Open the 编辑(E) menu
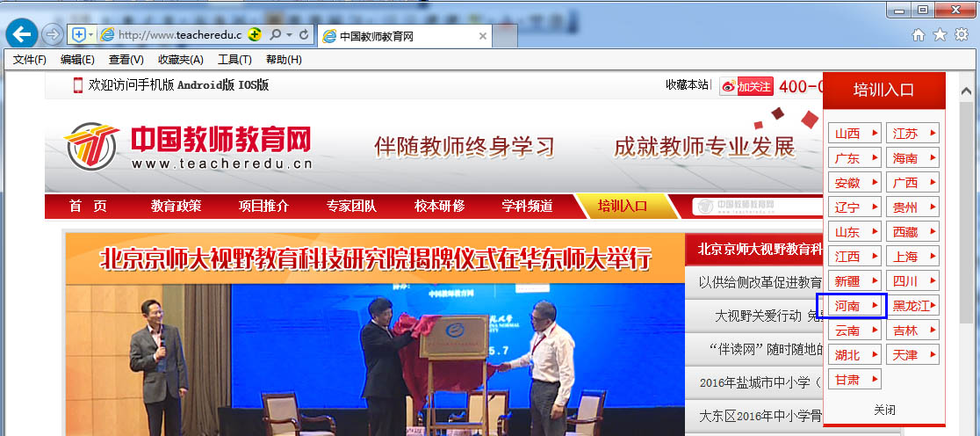This screenshot has height=436, width=980. pyautogui.click(x=77, y=60)
